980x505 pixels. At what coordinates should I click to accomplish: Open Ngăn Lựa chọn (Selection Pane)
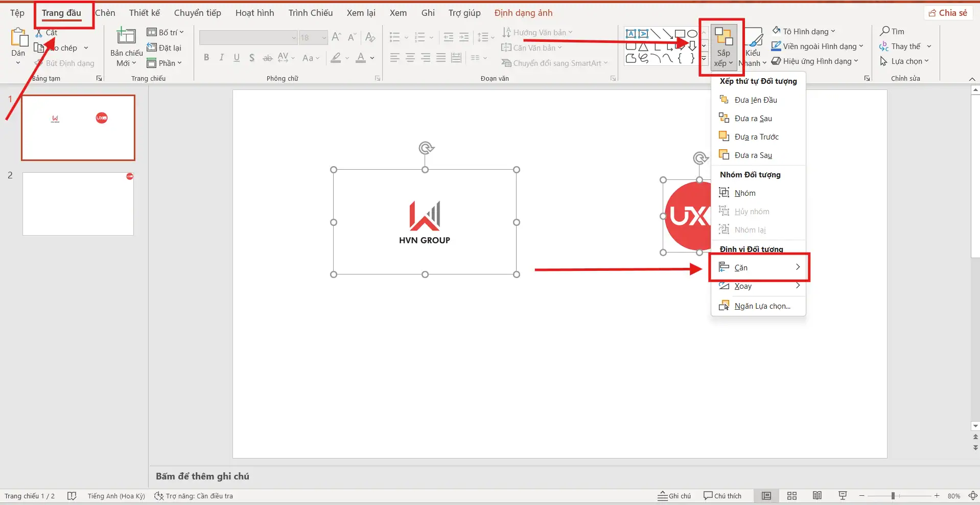click(x=758, y=306)
